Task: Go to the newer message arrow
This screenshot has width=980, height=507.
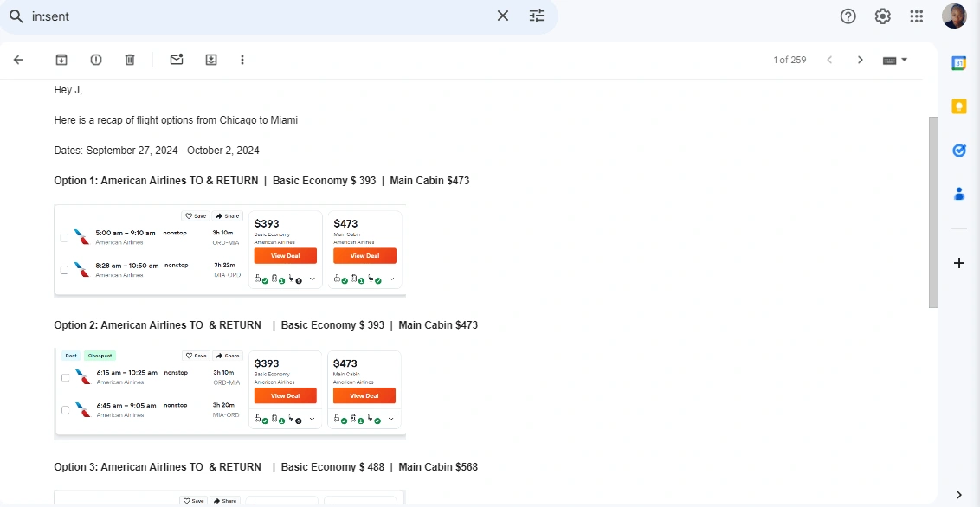Action: tap(829, 60)
